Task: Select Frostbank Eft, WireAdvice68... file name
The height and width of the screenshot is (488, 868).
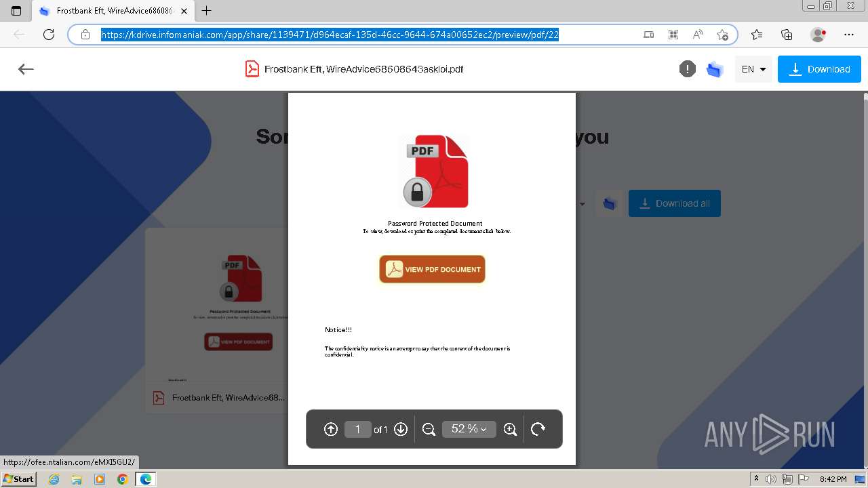Action: point(229,398)
